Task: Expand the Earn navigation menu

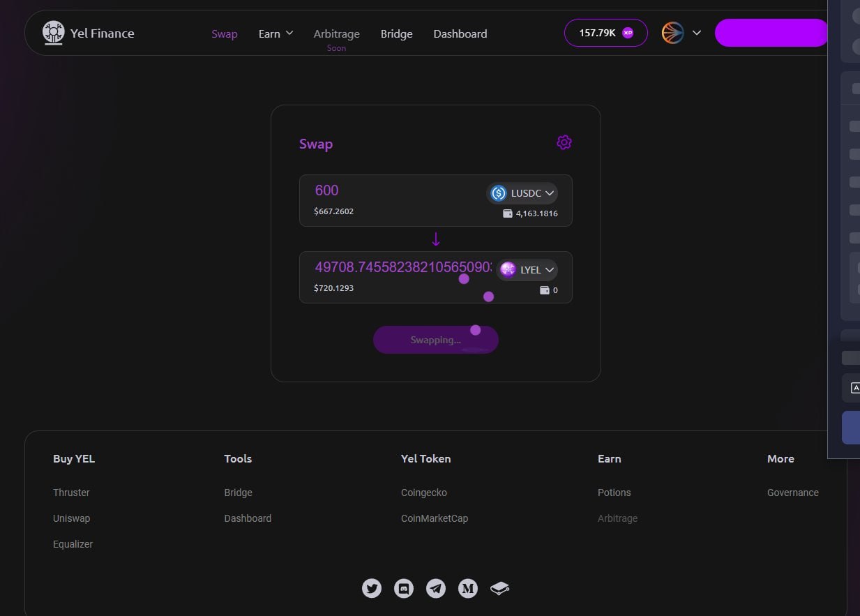Action: pyautogui.click(x=276, y=33)
